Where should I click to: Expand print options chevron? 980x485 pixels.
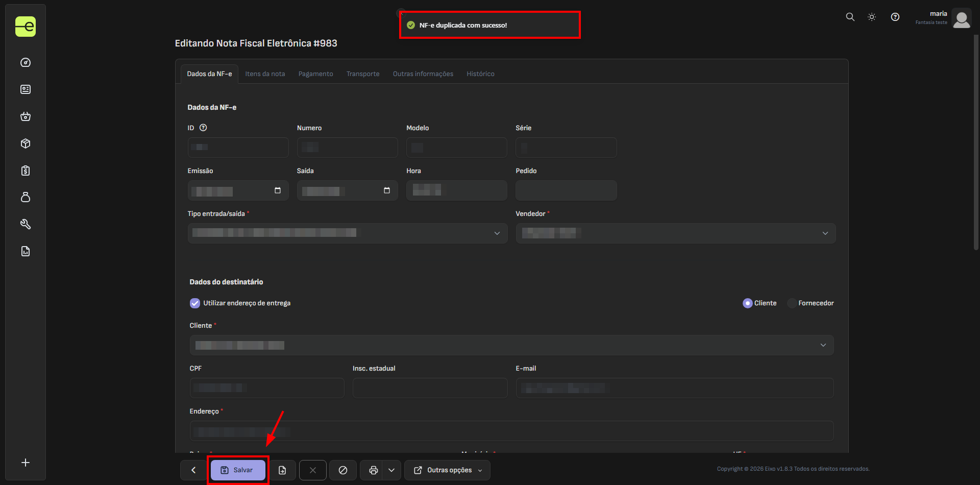click(x=391, y=470)
